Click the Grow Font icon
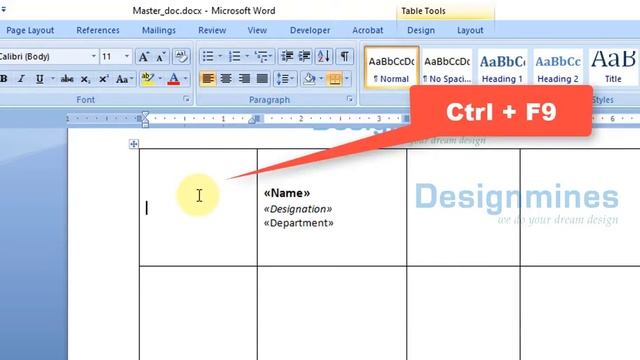 [x=144, y=56]
